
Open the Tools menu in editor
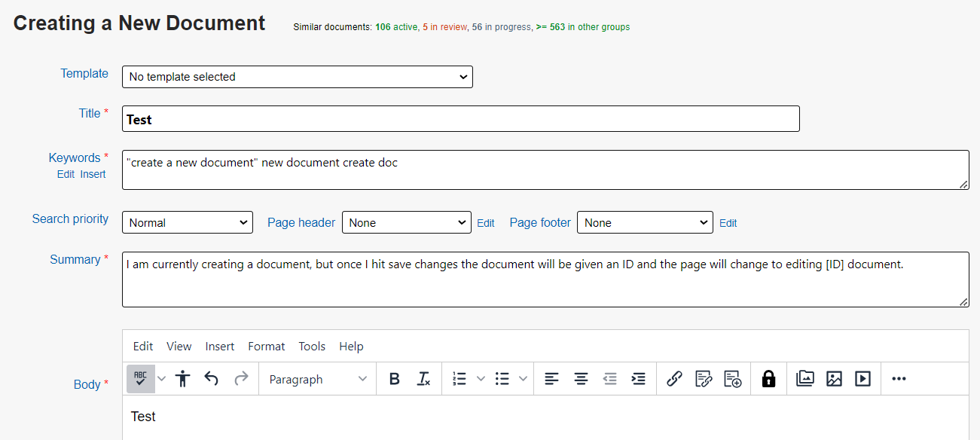pyautogui.click(x=312, y=347)
